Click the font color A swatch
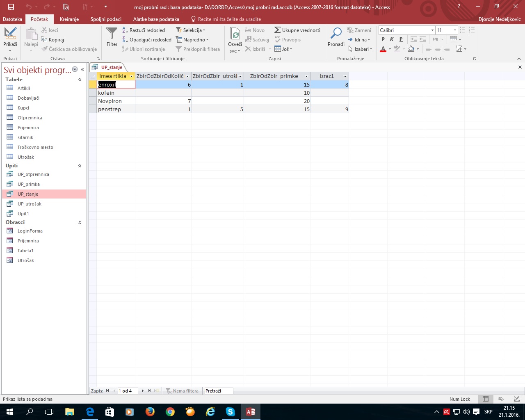Image resolution: width=525 pixels, height=420 pixels. [383, 49]
